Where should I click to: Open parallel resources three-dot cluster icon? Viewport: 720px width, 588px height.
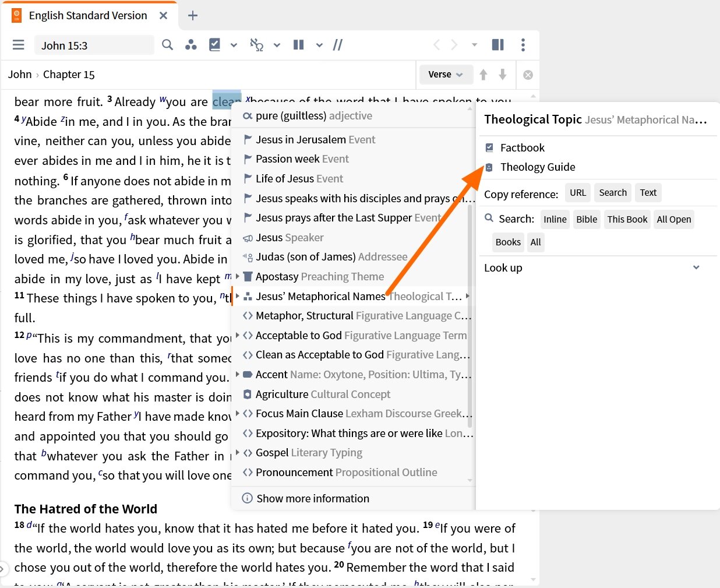(x=190, y=45)
